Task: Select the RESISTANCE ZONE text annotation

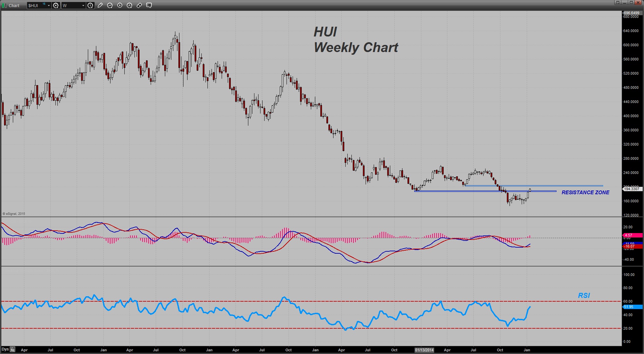Action: (585, 193)
